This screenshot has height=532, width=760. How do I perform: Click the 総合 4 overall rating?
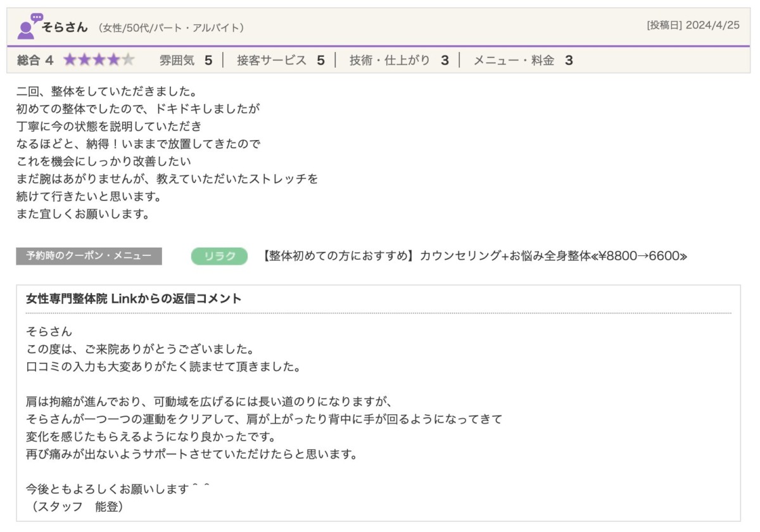(x=35, y=60)
